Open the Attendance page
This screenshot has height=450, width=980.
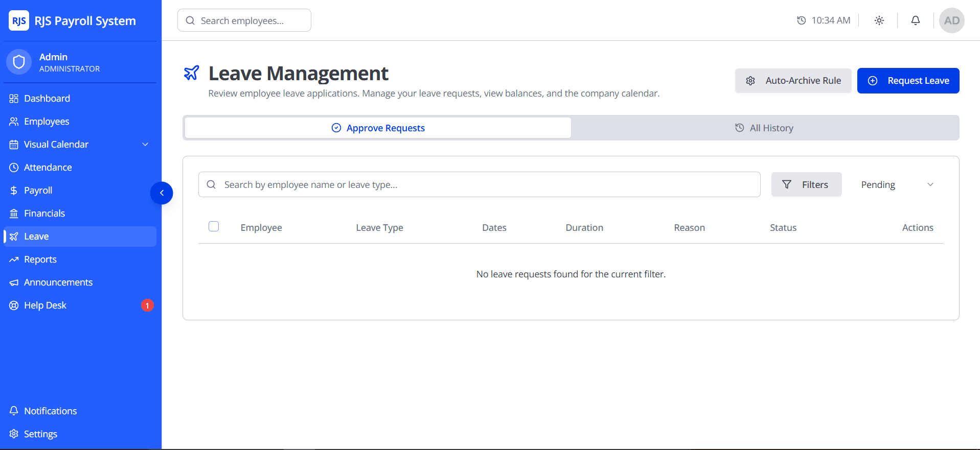pyautogui.click(x=80, y=168)
